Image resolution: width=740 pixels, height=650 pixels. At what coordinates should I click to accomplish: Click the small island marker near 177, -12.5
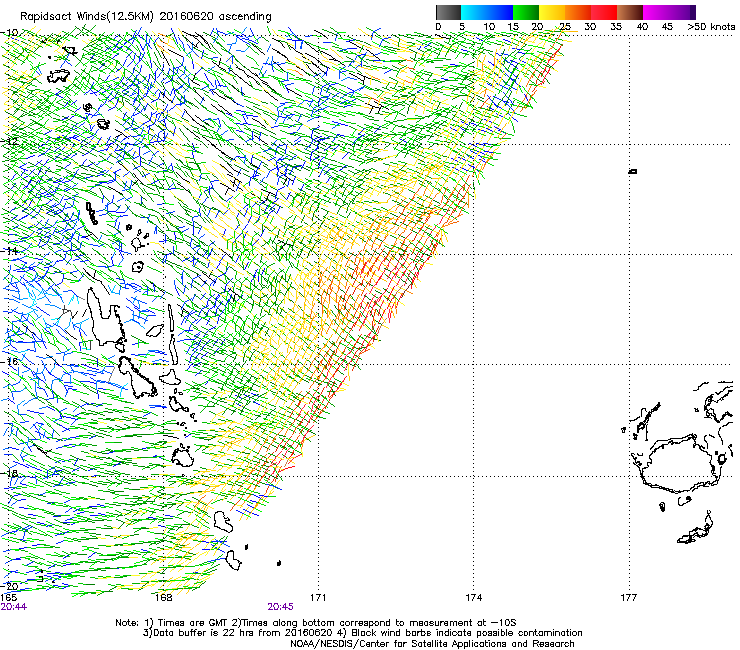(x=633, y=171)
